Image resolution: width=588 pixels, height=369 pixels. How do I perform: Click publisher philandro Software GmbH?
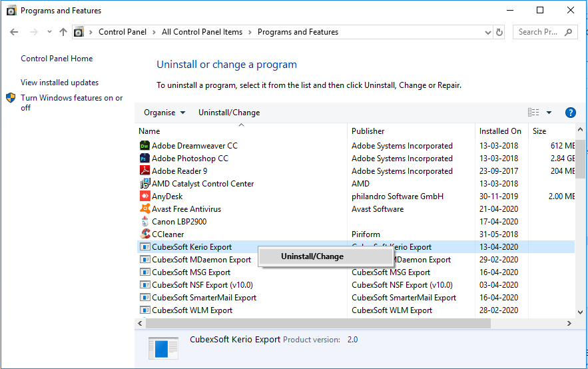coord(398,196)
